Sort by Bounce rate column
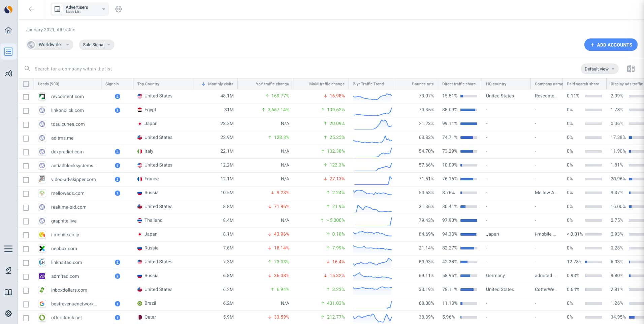 point(423,84)
